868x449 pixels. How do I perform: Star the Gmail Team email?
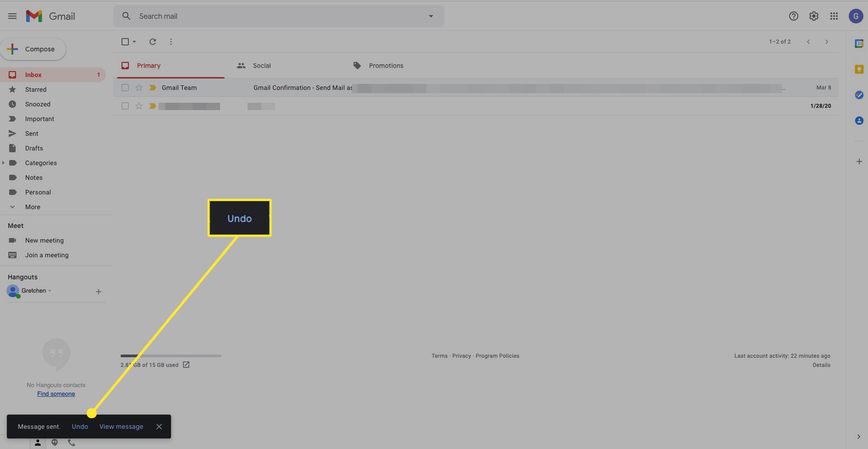pyautogui.click(x=139, y=88)
